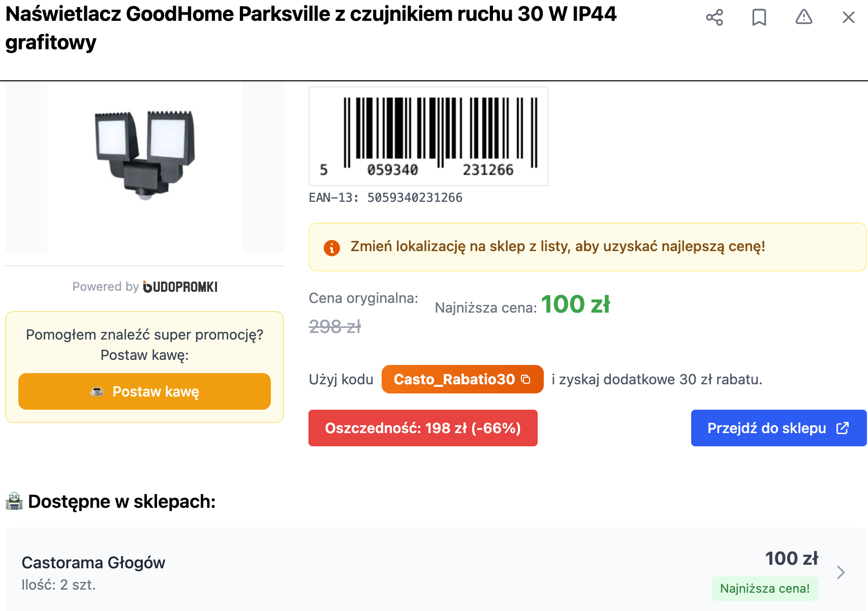868x611 pixels.
Task: Click the orange info icon in the notice
Action: (332, 248)
